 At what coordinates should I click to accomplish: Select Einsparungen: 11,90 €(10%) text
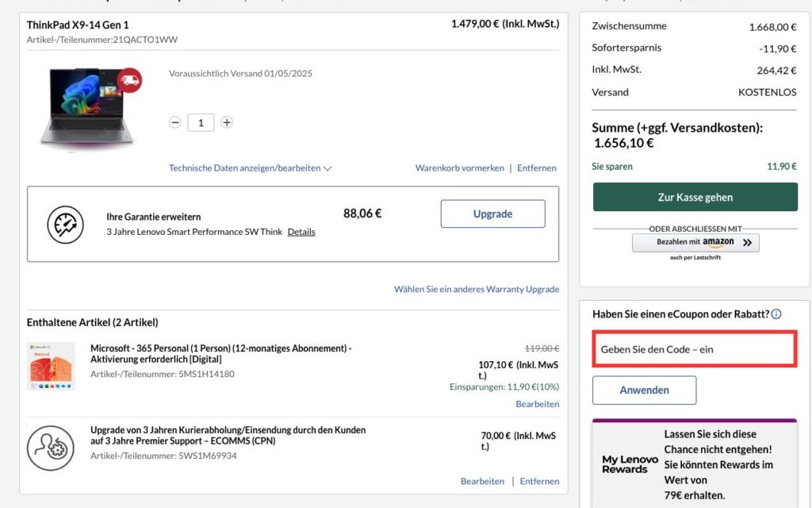coord(504,387)
